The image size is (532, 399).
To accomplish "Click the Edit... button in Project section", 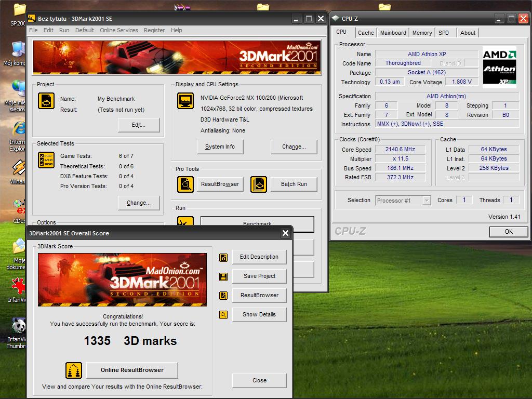I will point(139,125).
